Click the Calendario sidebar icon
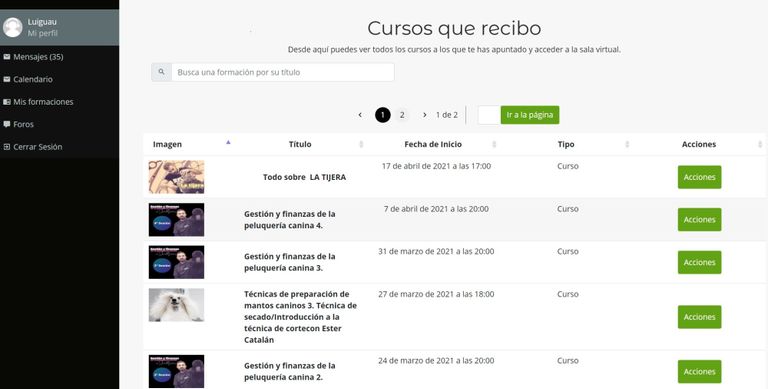768x389 pixels. coord(7,79)
